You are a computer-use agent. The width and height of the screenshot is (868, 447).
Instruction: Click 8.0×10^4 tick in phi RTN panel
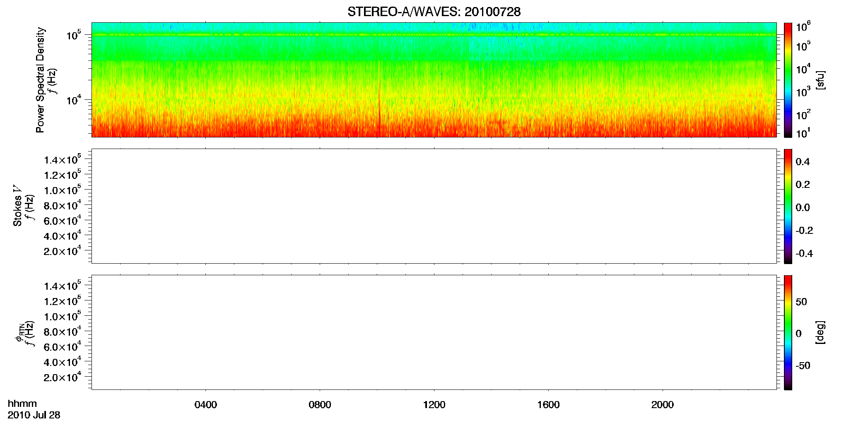(x=63, y=332)
